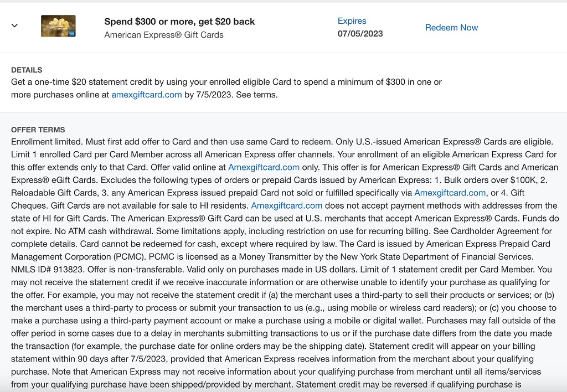
Task: Click the DETAILS section heading
Action: (x=27, y=70)
